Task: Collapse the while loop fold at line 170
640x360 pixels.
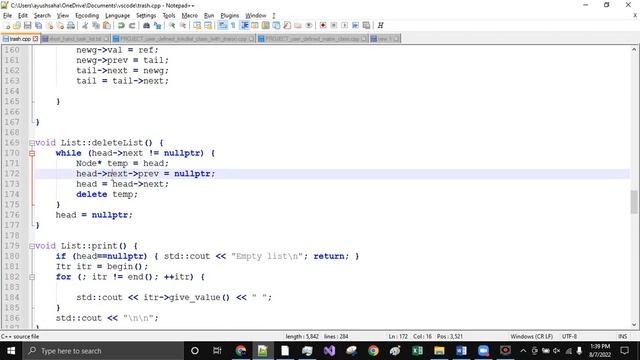Action: [32, 153]
